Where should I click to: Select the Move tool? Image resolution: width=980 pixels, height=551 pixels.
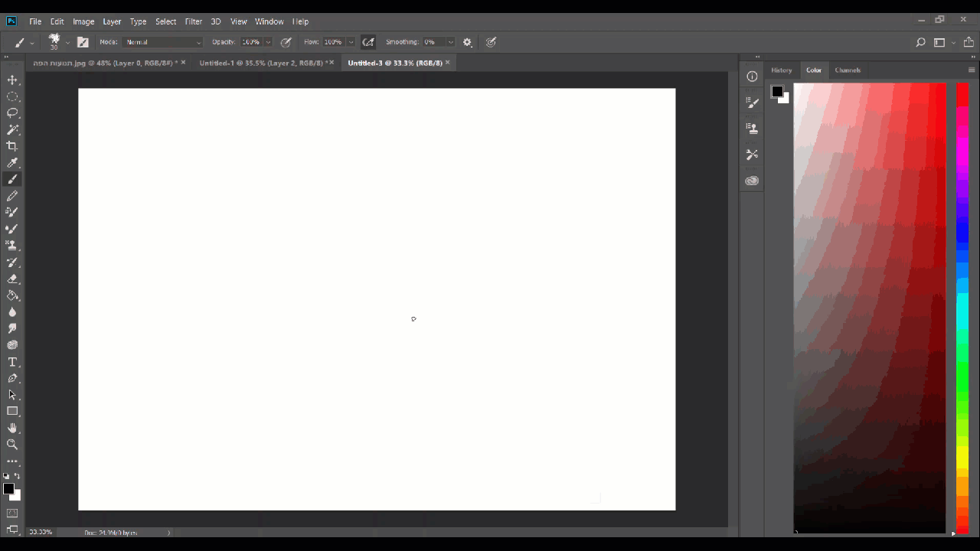[12, 80]
